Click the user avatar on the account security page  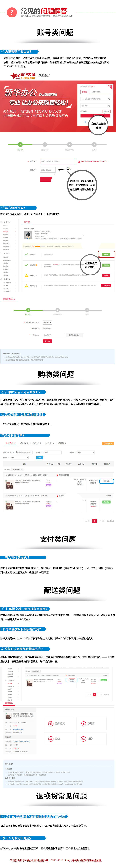point(28,235)
